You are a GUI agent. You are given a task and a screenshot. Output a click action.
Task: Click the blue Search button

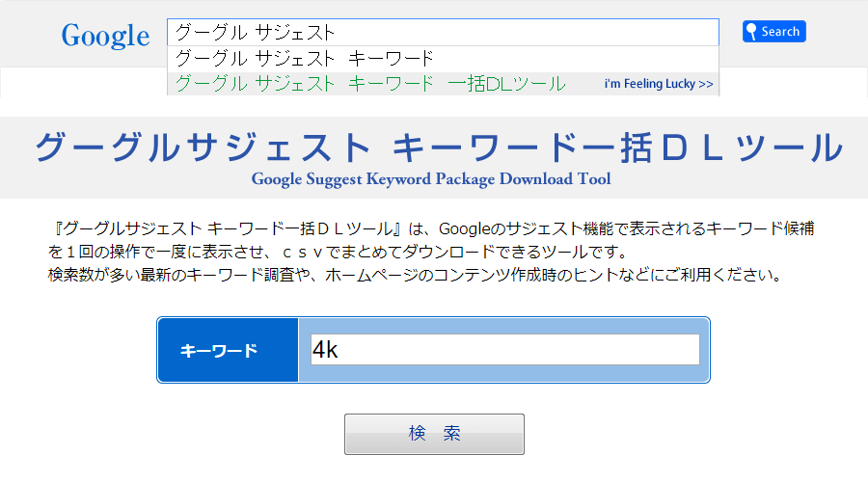click(x=773, y=32)
